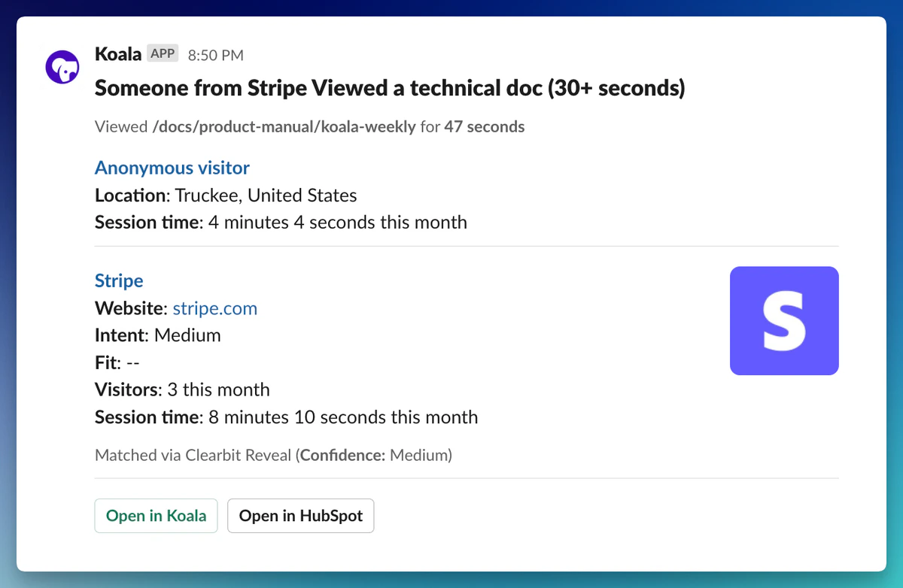Click the 8:50 PM message timestamp
This screenshot has width=903, height=588.
click(x=216, y=55)
